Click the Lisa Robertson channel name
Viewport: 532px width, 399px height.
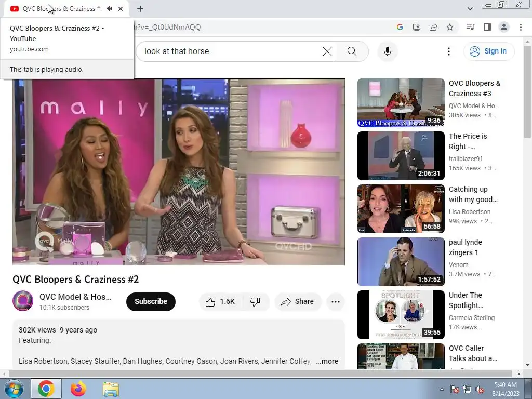470,212
